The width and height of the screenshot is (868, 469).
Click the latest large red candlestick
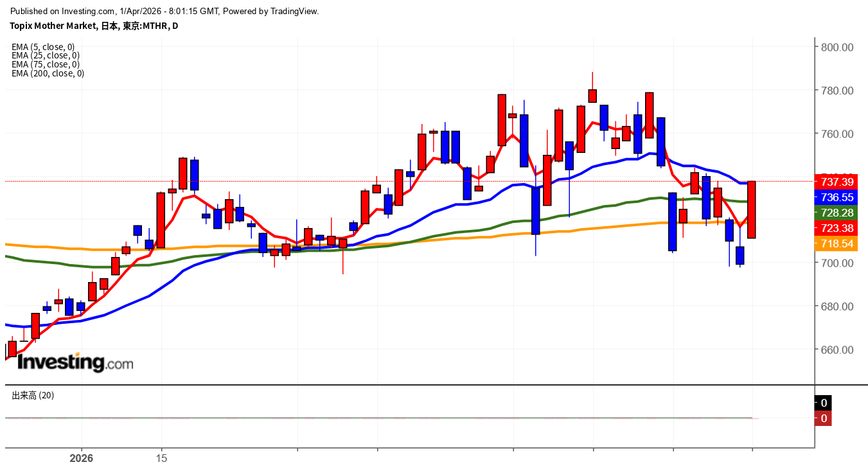point(751,209)
